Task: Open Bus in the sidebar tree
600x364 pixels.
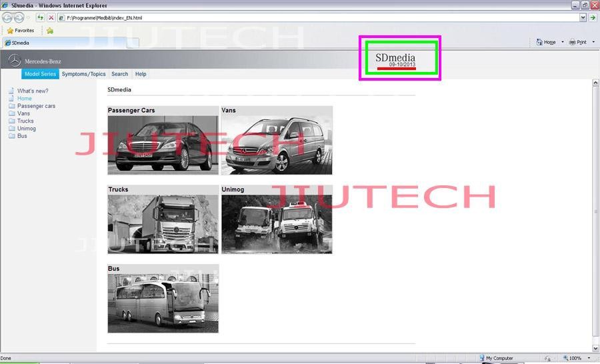Action: coord(22,135)
